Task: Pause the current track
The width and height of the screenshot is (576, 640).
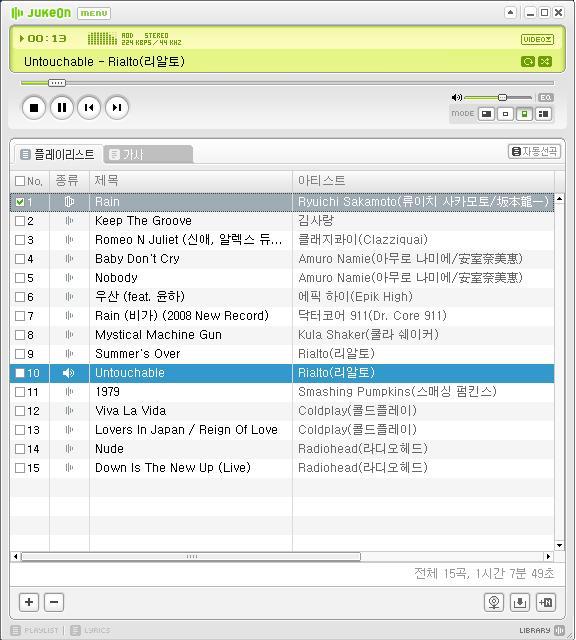Action: (x=62, y=108)
